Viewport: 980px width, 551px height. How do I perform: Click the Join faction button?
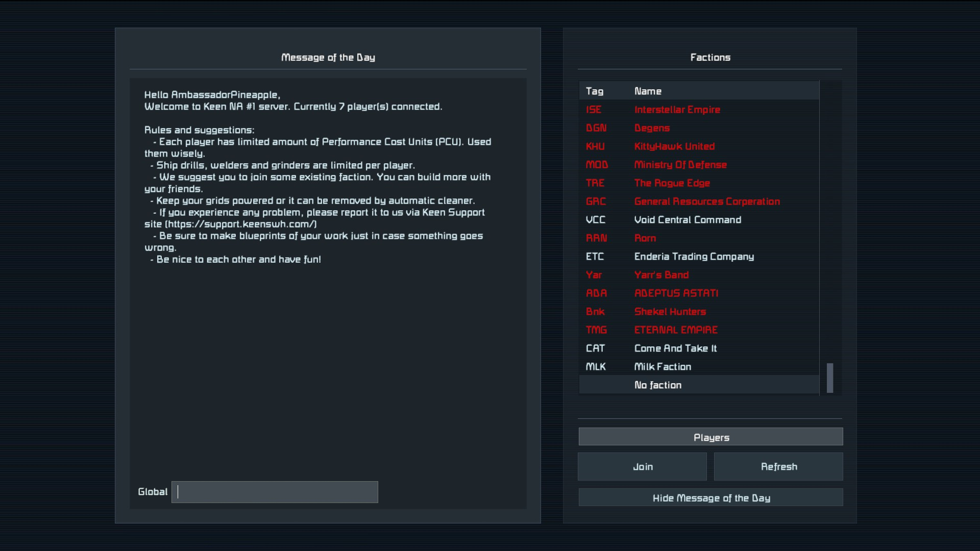642,467
